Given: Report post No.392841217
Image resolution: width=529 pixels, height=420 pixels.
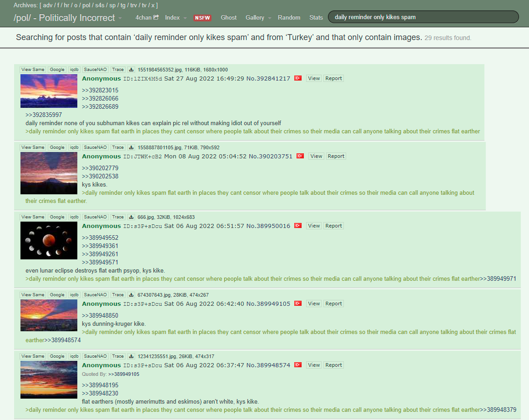Looking at the screenshot, I should pos(334,78).
